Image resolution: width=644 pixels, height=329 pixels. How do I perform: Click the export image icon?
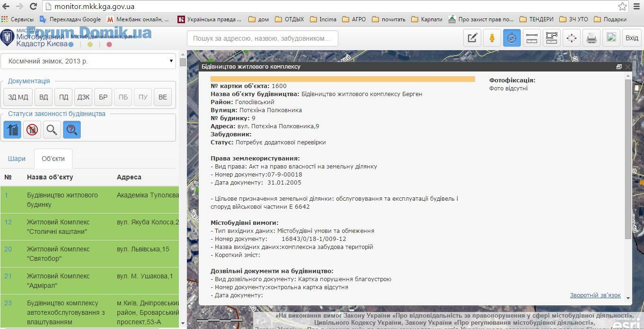click(x=611, y=38)
